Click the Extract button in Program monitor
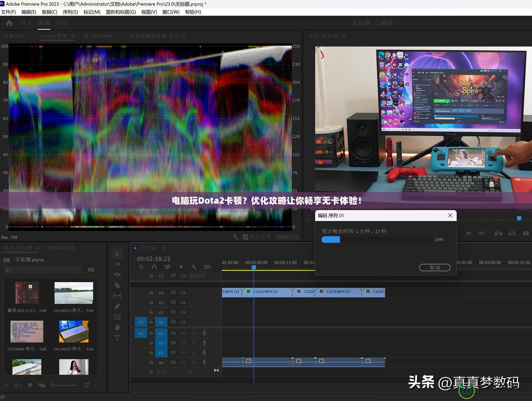Screen dimensions: 532x401 tap(512, 233)
